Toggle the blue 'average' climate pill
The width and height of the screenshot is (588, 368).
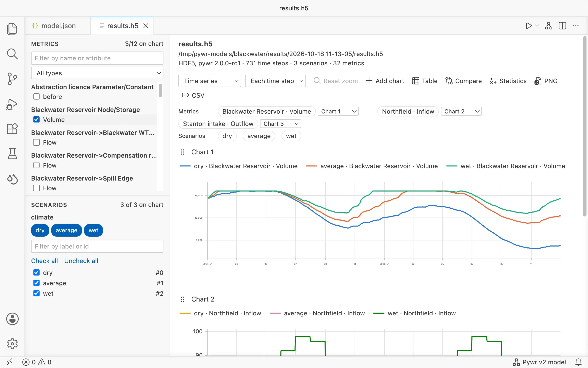[x=66, y=230]
